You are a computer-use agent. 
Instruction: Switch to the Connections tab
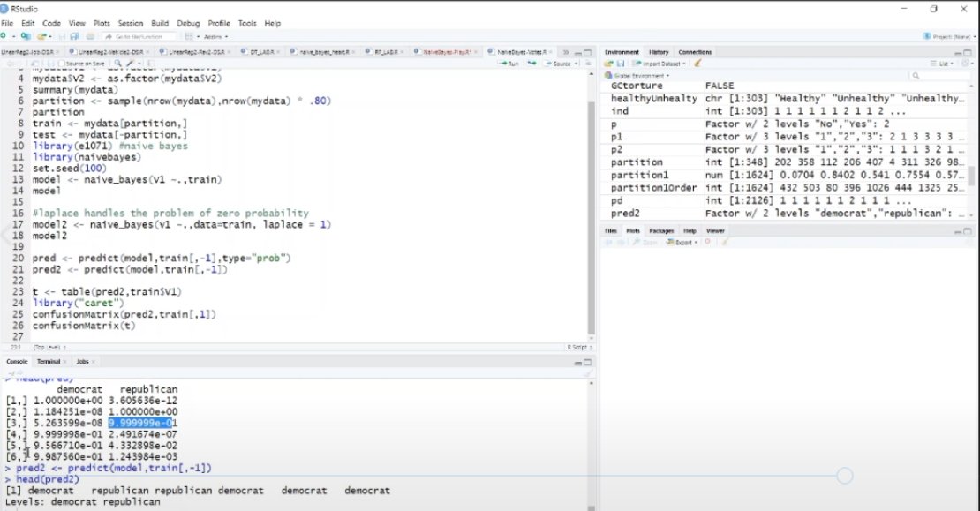tap(695, 52)
